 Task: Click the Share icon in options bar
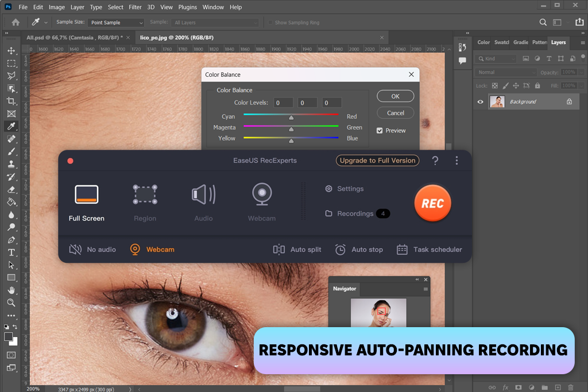[579, 22]
